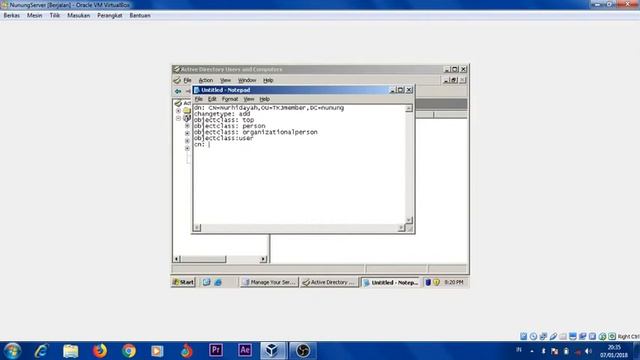Viewport: 640px width, 360px height.
Task: Click the 'changetype: add' line in Notepad
Action: 222,114
